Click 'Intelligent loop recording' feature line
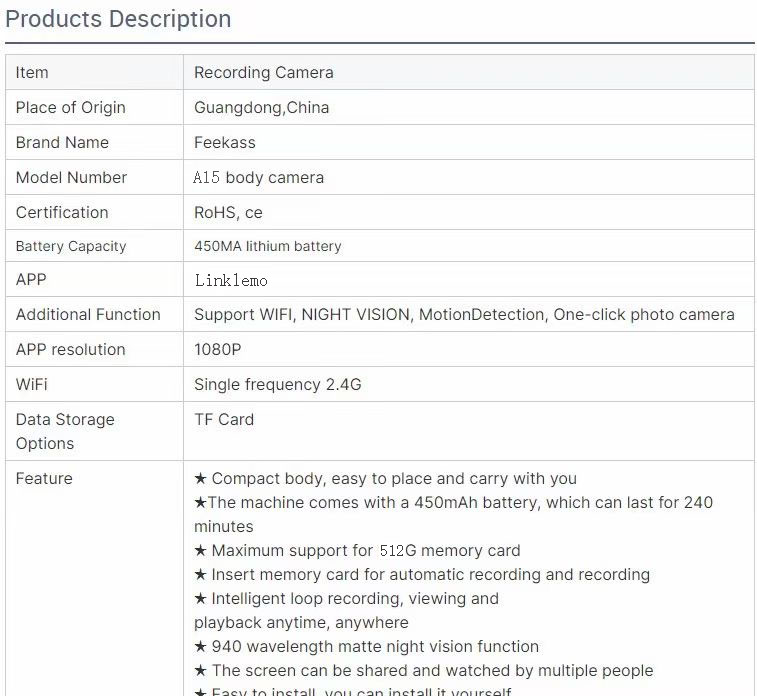 tap(346, 611)
